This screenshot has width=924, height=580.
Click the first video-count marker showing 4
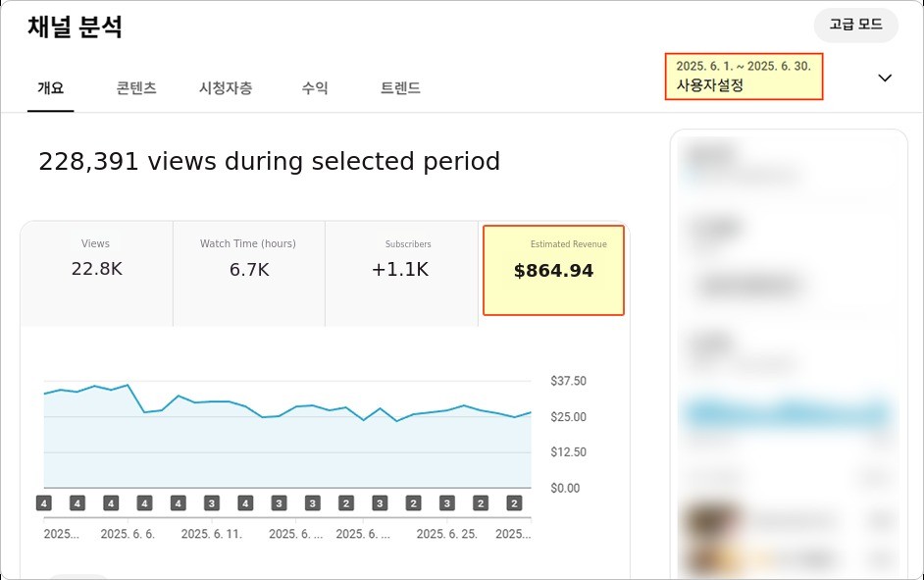pyautogui.click(x=43, y=503)
